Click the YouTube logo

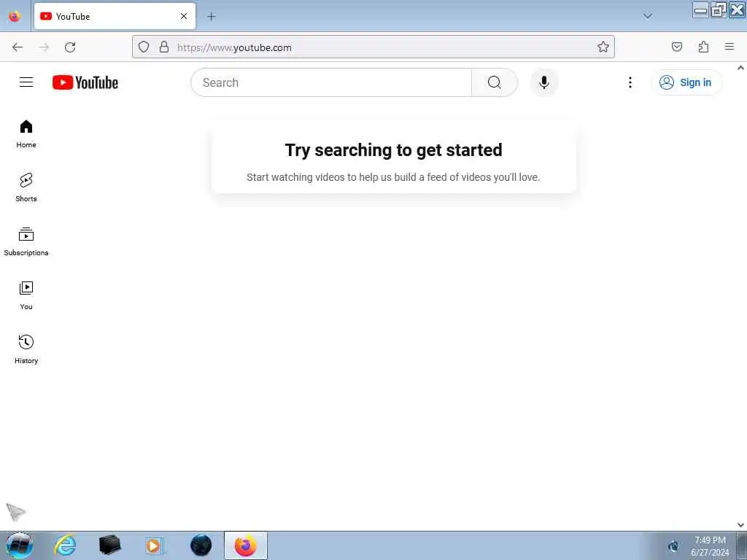click(85, 82)
